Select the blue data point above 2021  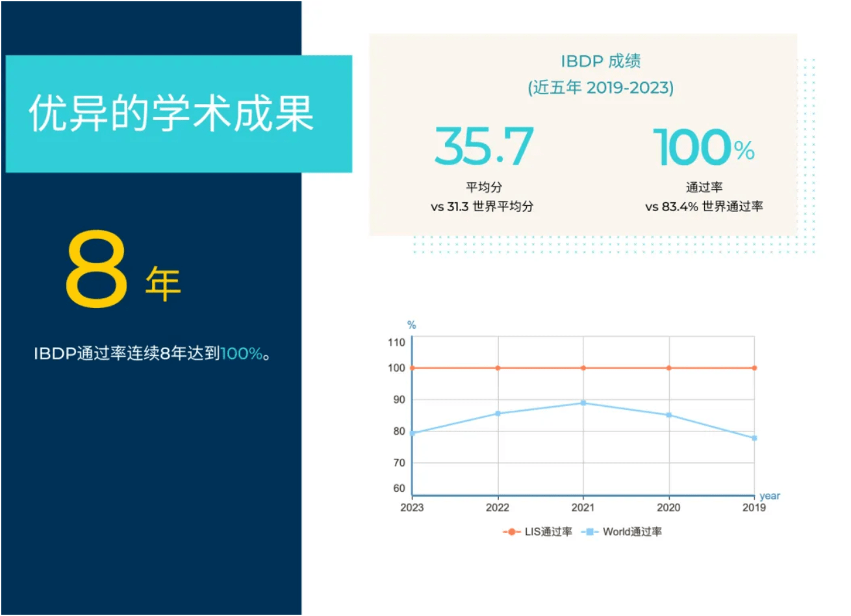(x=584, y=402)
